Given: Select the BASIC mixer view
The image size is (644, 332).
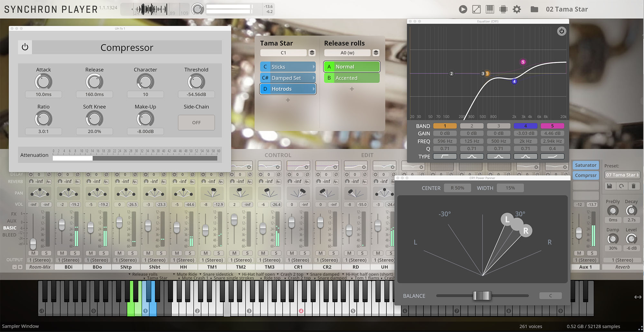Looking at the screenshot, I should (10, 228).
